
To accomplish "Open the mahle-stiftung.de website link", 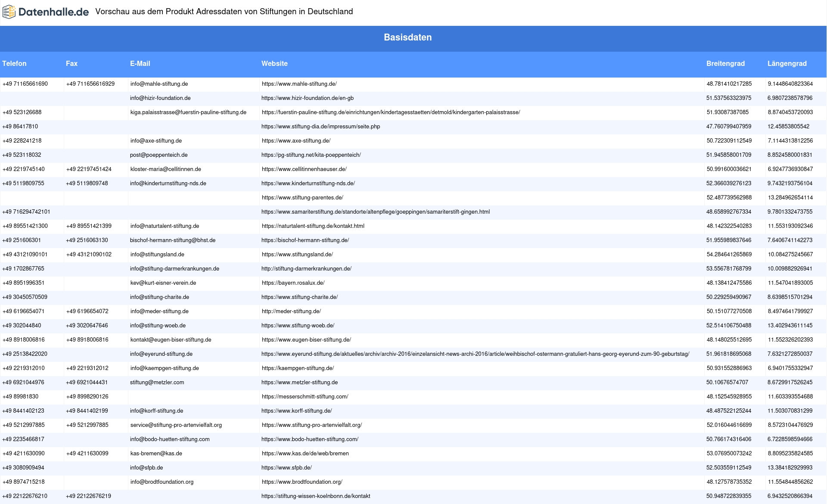I will 299,84.
